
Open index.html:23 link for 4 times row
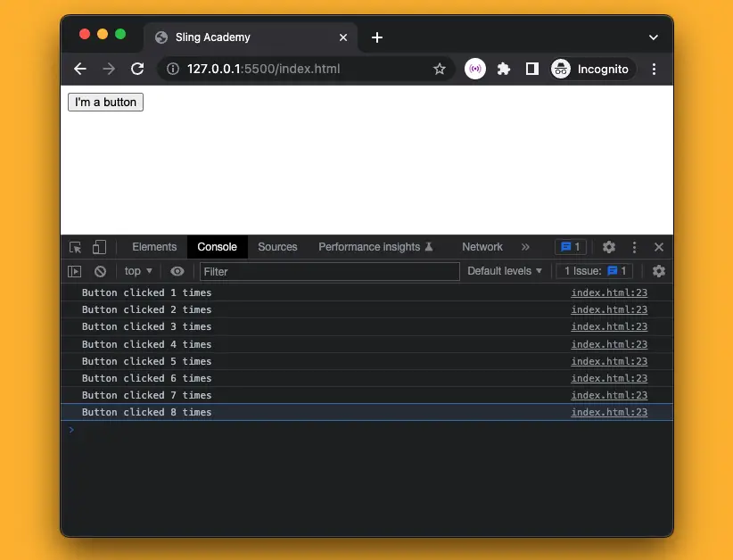tap(609, 344)
